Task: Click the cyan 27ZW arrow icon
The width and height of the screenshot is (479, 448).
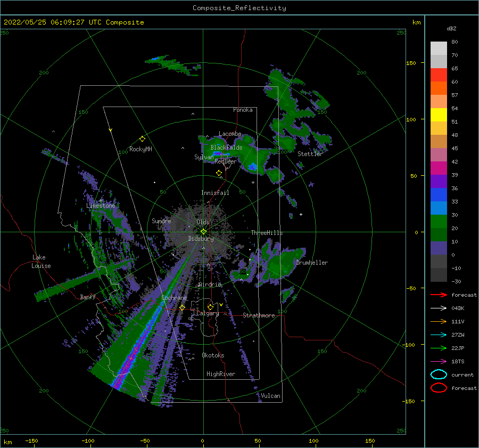Action: tap(439, 335)
